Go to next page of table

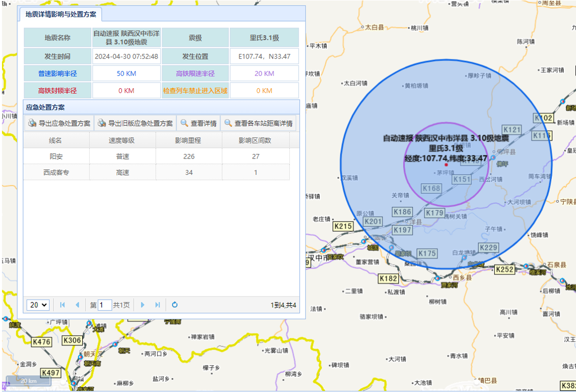point(143,305)
